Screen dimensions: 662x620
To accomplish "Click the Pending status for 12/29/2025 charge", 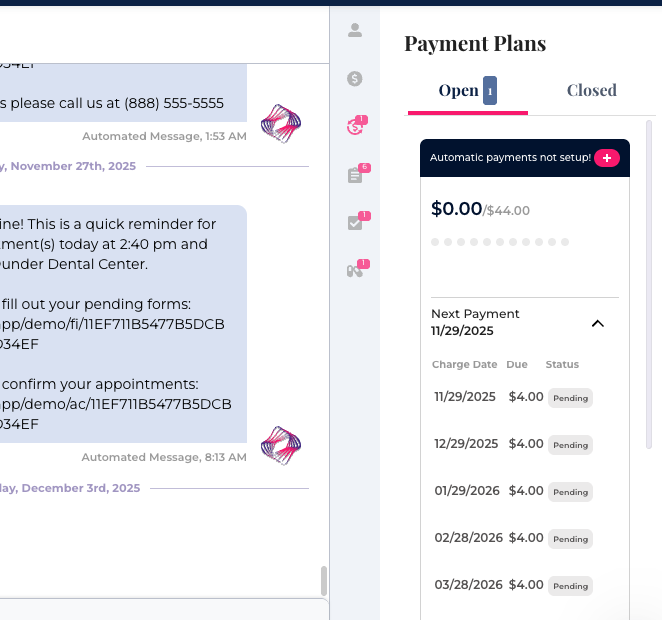I will pyautogui.click(x=570, y=445).
